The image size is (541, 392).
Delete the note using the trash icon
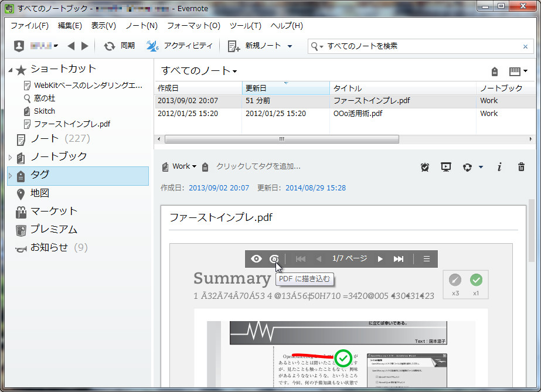(521, 167)
